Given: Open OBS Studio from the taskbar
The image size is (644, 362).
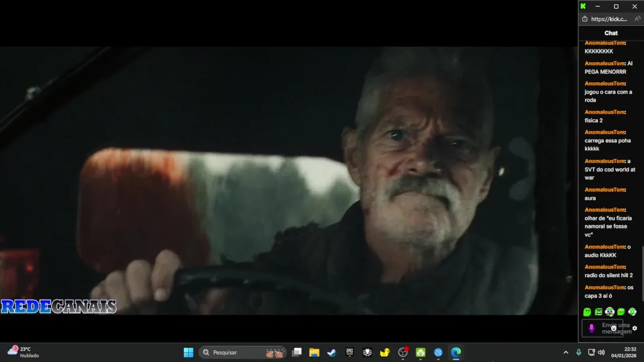Looking at the screenshot, I should coord(403,352).
